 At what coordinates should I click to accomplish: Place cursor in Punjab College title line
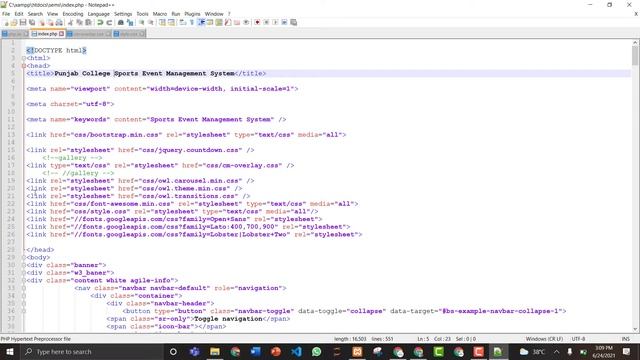point(329,73)
